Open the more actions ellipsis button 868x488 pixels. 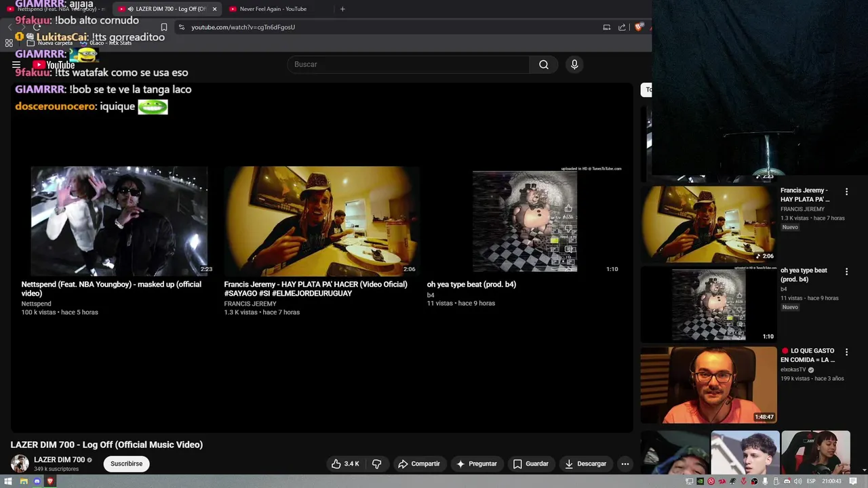click(x=625, y=464)
